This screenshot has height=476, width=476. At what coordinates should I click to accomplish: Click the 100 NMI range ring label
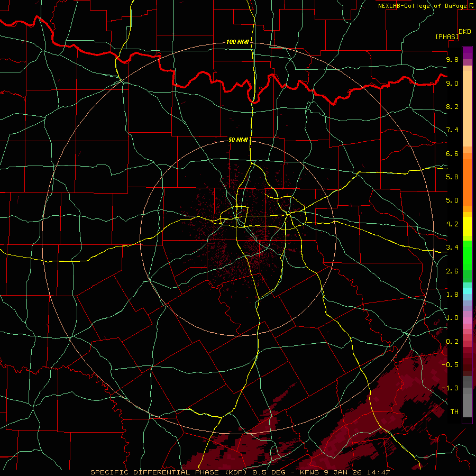click(x=237, y=42)
